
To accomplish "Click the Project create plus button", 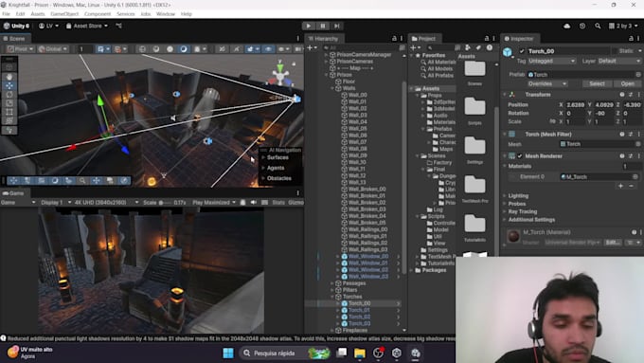I will (x=415, y=48).
